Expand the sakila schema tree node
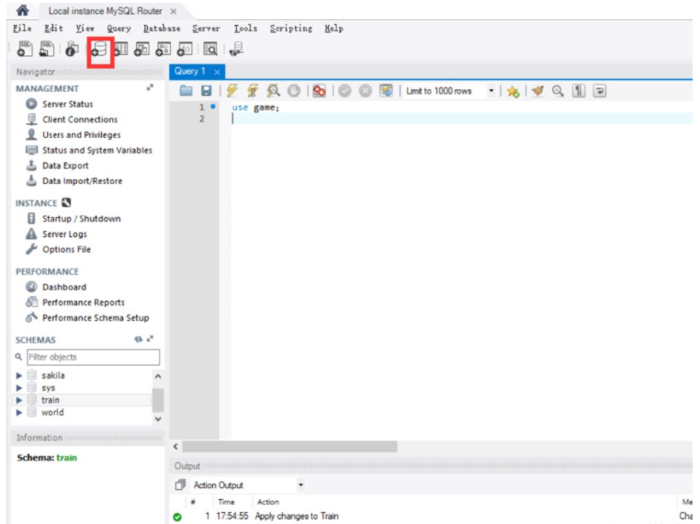 (19, 376)
